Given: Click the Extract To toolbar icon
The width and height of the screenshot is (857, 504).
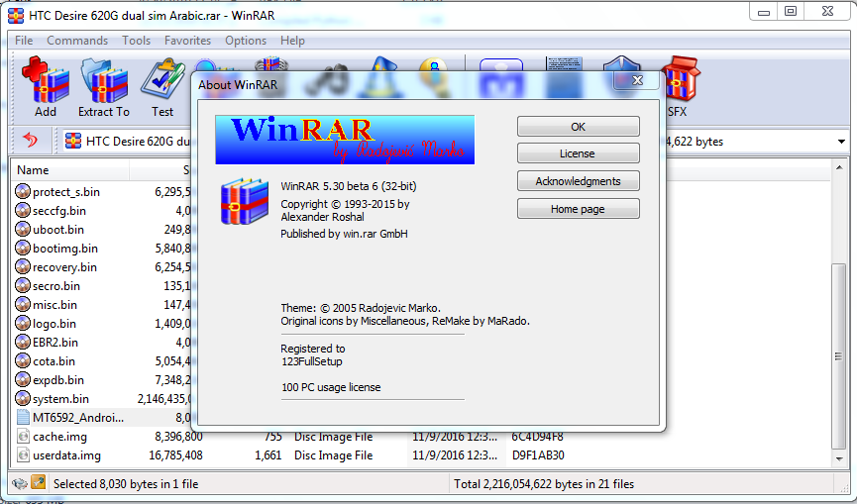Looking at the screenshot, I should [104, 80].
